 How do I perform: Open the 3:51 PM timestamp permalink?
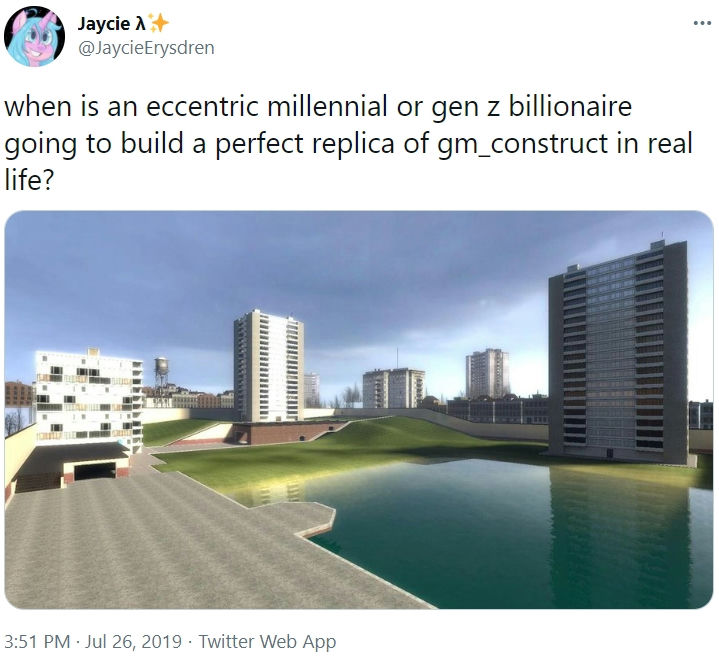[x=37, y=641]
